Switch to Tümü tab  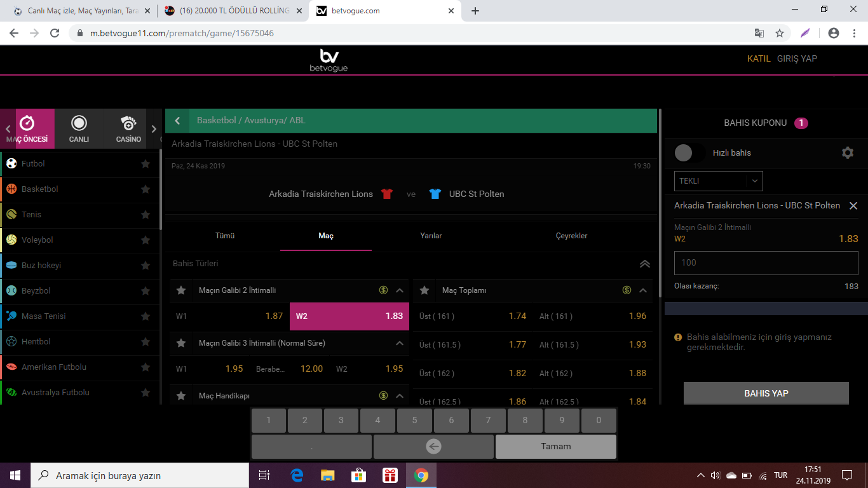click(225, 236)
